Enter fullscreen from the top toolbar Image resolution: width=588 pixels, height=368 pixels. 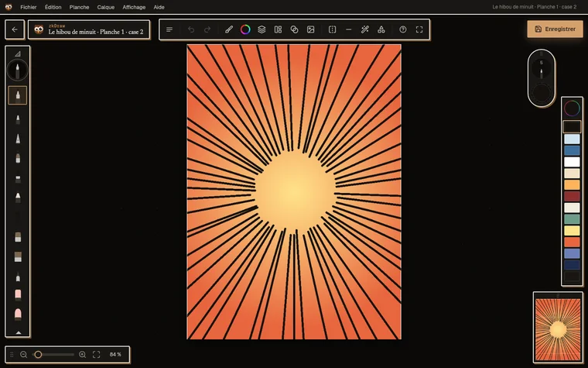click(419, 29)
